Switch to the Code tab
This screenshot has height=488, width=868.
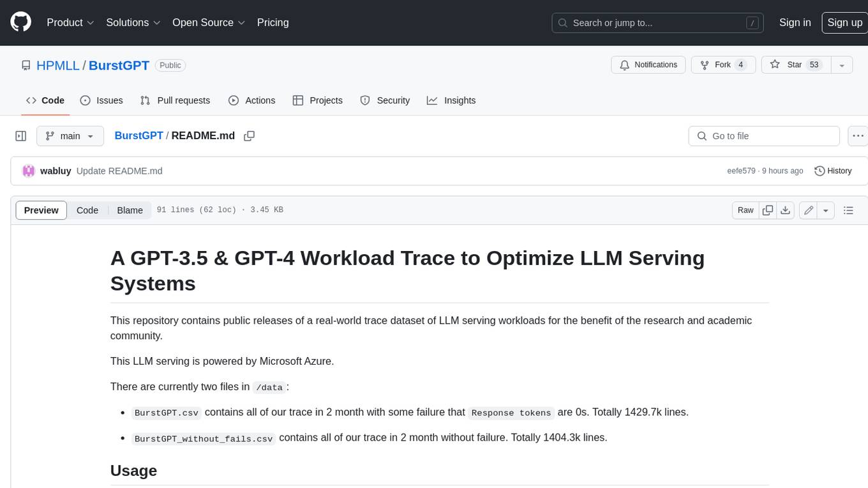(45, 100)
